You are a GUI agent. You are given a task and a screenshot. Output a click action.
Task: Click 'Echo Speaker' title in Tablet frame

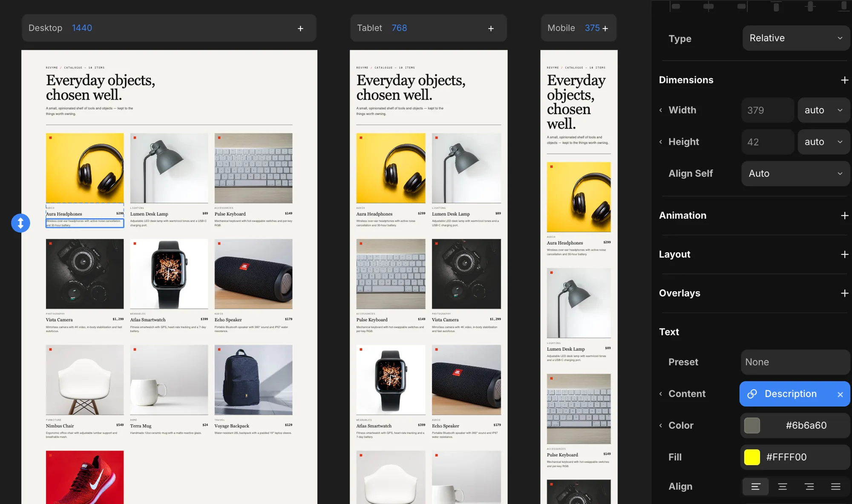point(446,426)
